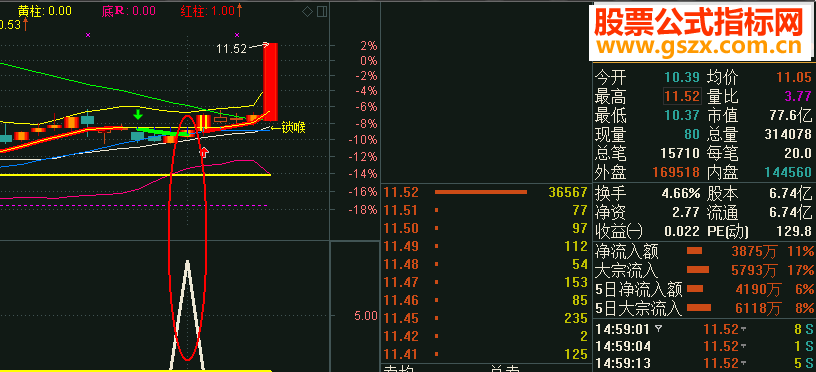Select the tall red limit-up candle
The height and width of the screenshot is (372, 816).
271,82
